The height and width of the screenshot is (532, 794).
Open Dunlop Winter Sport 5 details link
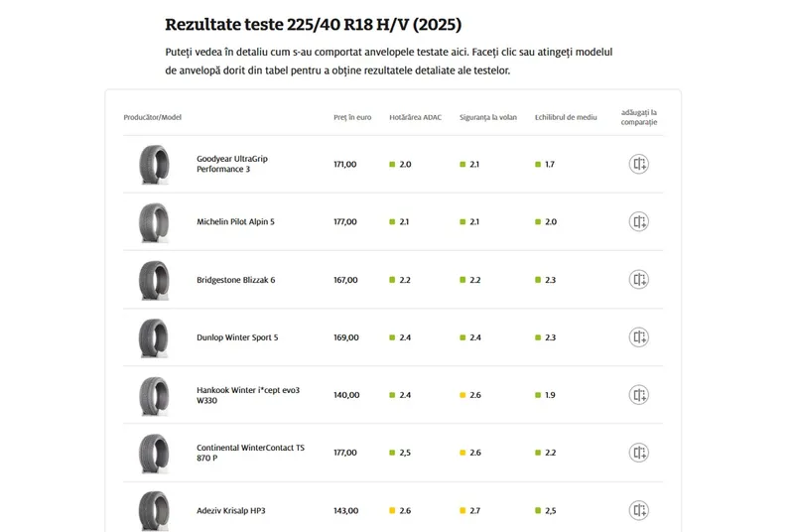237,337
